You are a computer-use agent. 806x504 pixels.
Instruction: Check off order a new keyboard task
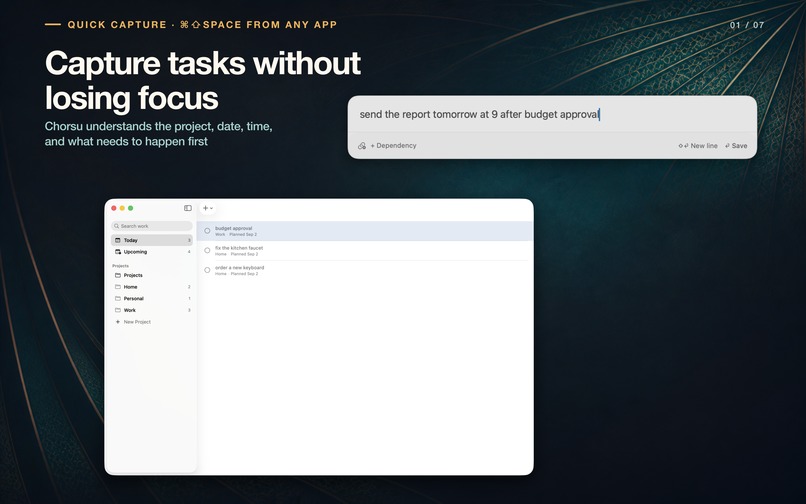coord(207,270)
